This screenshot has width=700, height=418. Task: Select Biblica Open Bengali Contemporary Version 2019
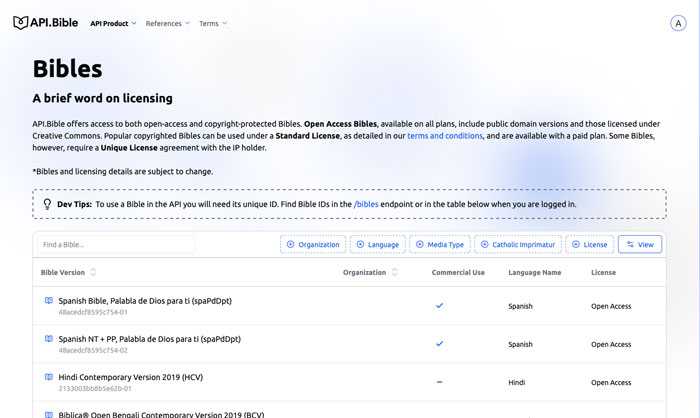[161, 414]
